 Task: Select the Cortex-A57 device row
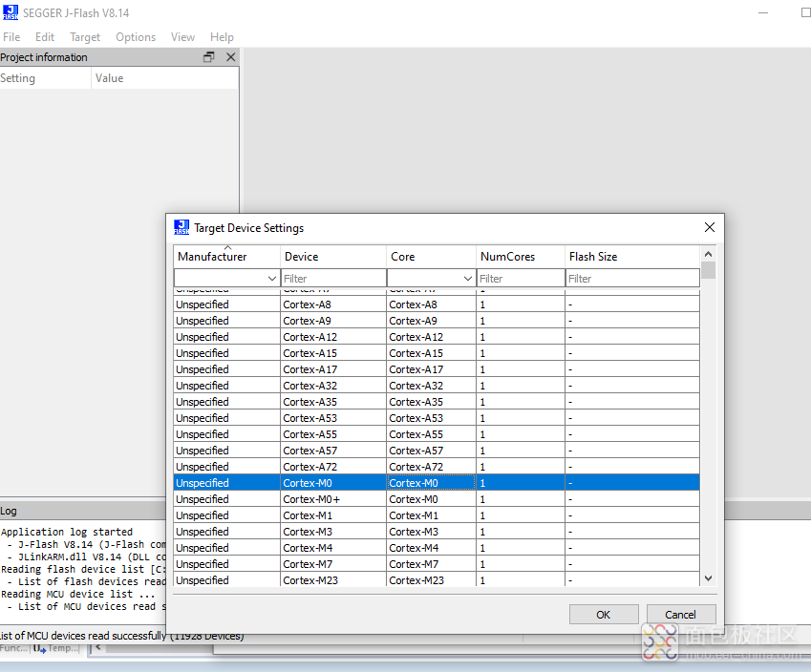tap(437, 451)
